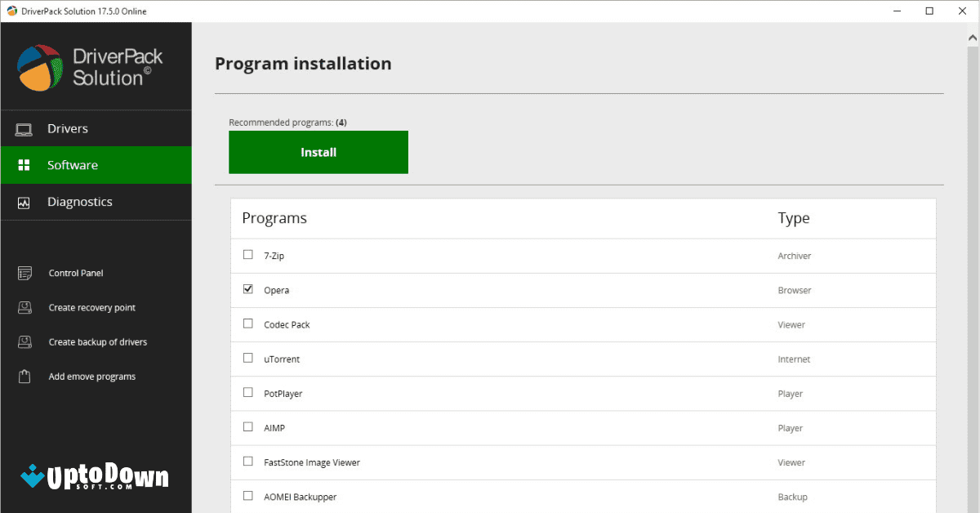Click the scrollbar up arrow

[972, 36]
